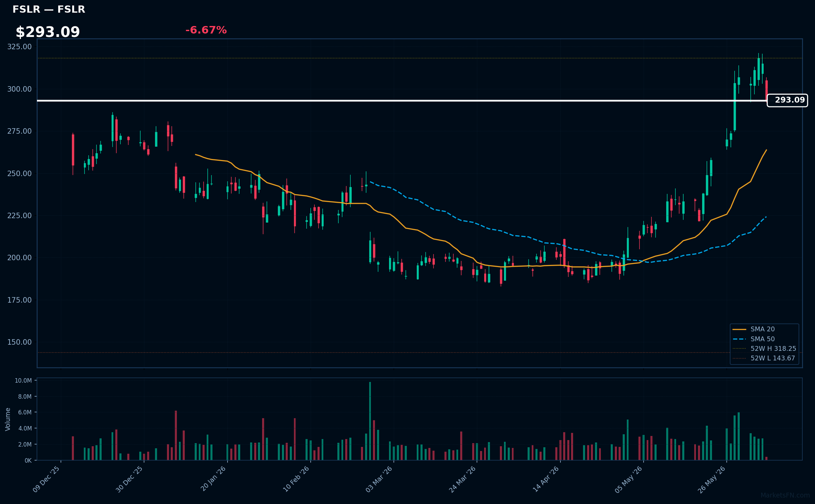Click the FSLR — FSLR chart title
The width and height of the screenshot is (815, 504).
(x=49, y=10)
